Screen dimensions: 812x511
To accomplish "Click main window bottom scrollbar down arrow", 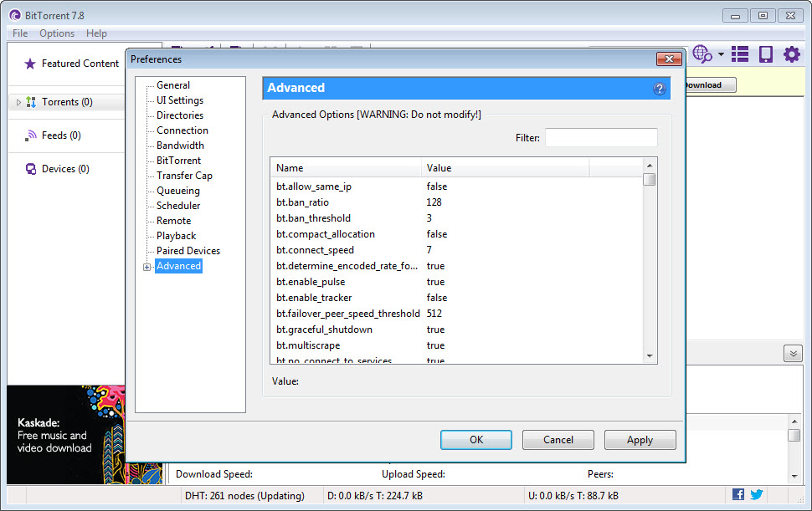I will click(x=794, y=477).
